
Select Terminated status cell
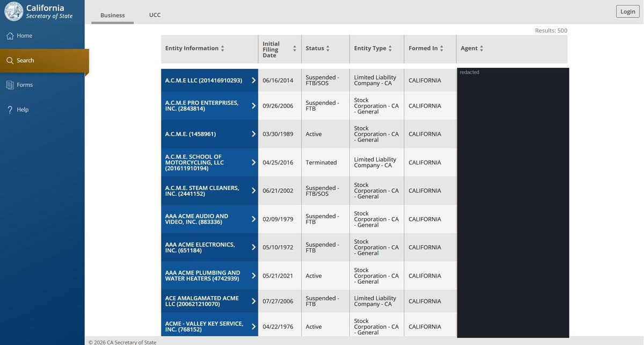click(321, 162)
